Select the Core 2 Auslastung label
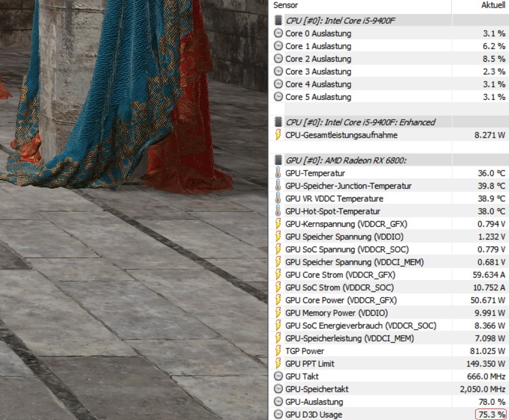The width and height of the screenshot is (509, 420). pyautogui.click(x=318, y=59)
